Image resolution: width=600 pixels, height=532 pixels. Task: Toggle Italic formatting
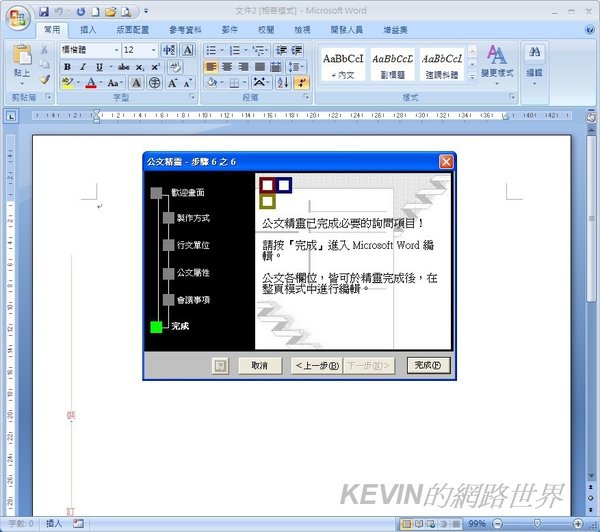[83, 67]
